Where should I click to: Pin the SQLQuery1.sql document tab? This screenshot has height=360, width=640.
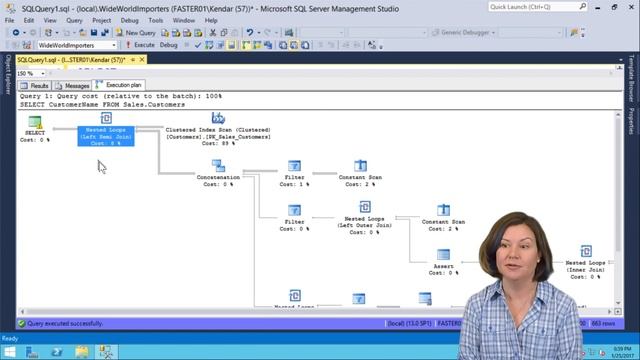tap(133, 60)
